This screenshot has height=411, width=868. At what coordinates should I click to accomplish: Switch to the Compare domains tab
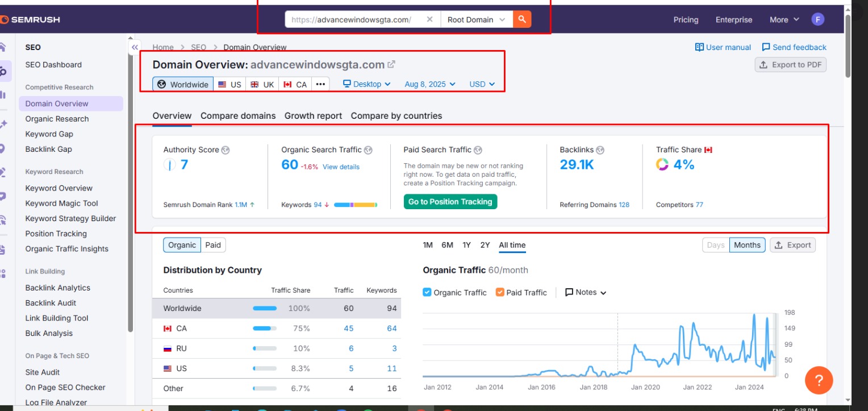[x=238, y=116]
